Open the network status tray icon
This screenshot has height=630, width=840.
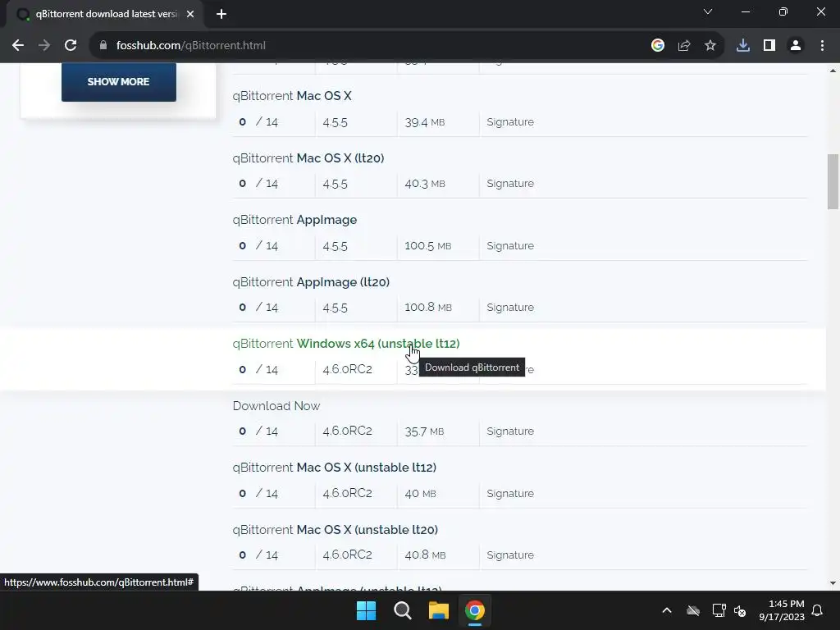719,610
